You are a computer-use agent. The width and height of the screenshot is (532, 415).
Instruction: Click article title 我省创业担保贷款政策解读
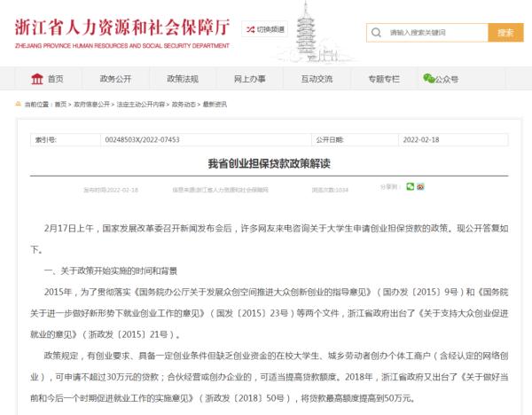(x=269, y=163)
